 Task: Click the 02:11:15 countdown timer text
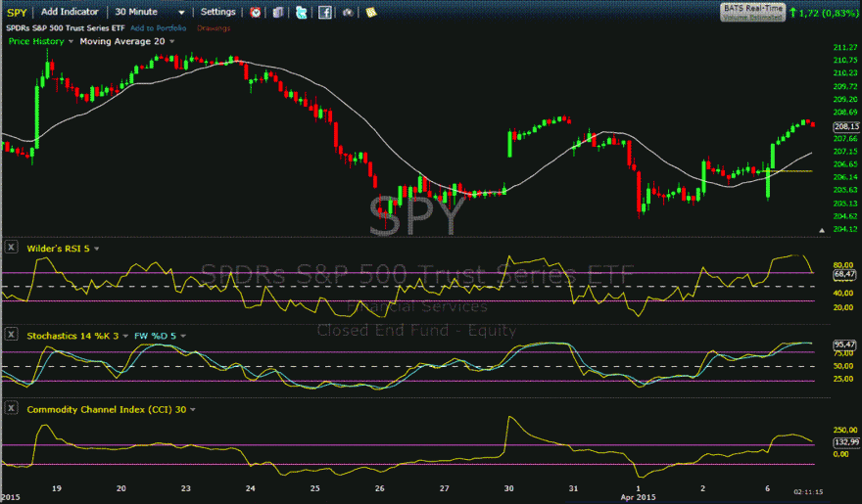(x=808, y=492)
